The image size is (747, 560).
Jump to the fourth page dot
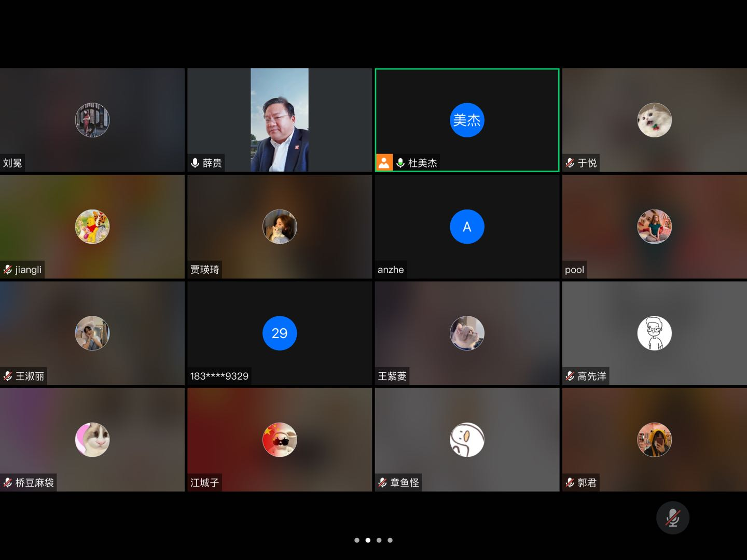390,540
